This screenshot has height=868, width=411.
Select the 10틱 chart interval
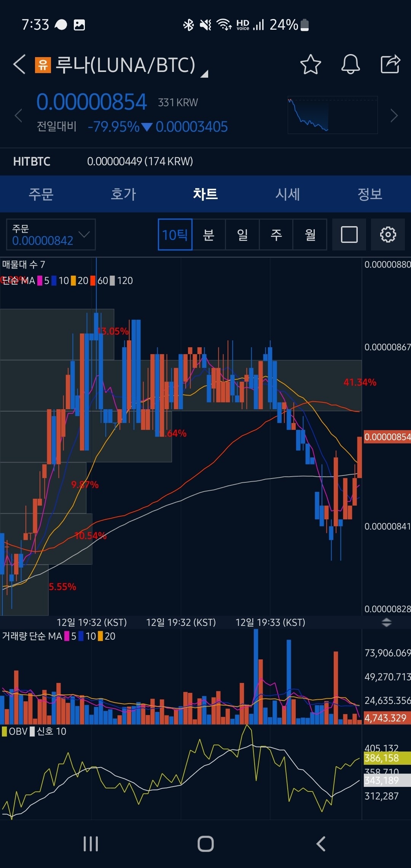(175, 235)
